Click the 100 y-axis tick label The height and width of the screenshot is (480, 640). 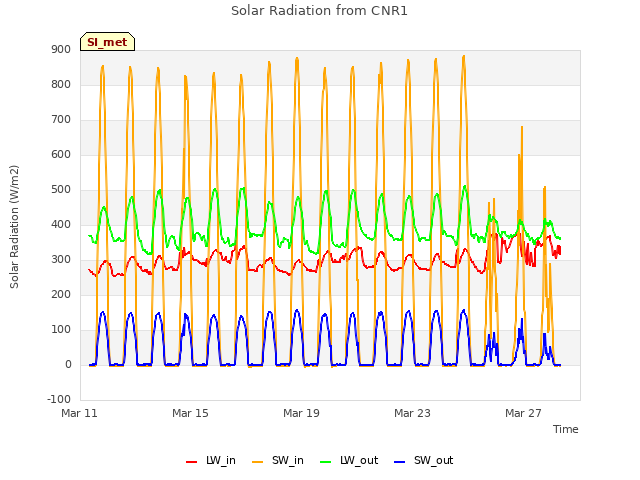[61, 330]
